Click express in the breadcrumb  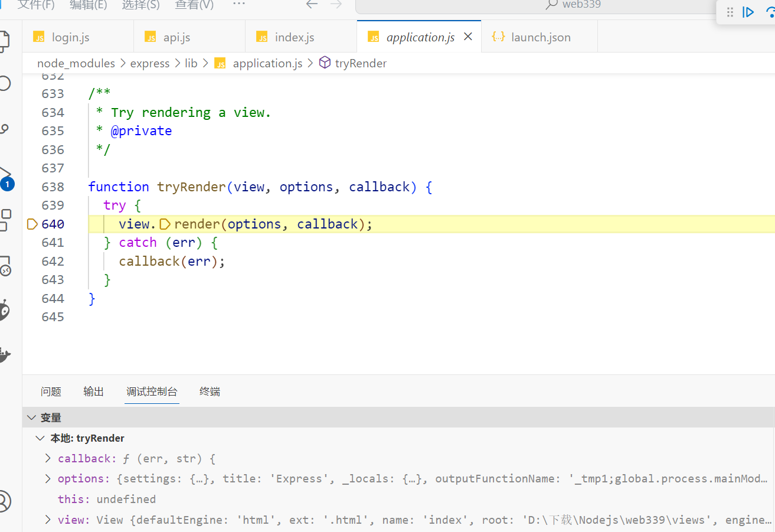[150, 63]
